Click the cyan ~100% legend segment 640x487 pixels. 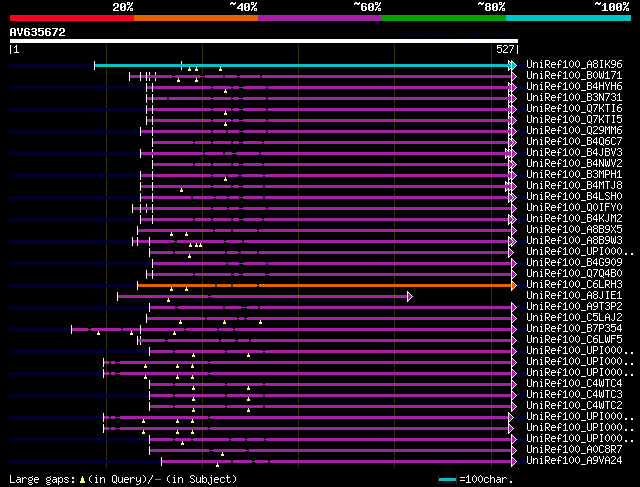pyautogui.click(x=569, y=18)
